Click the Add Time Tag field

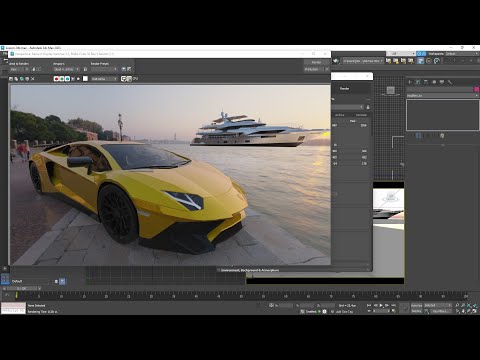tap(344, 311)
